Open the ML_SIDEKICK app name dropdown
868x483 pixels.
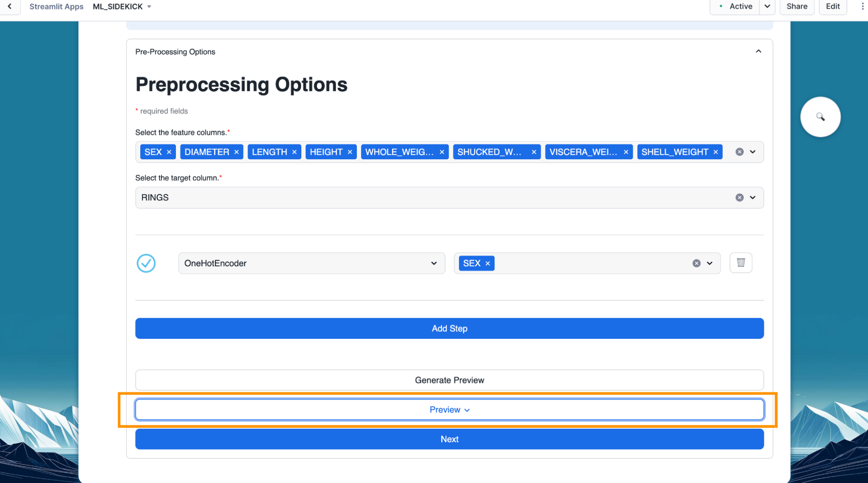coord(149,7)
